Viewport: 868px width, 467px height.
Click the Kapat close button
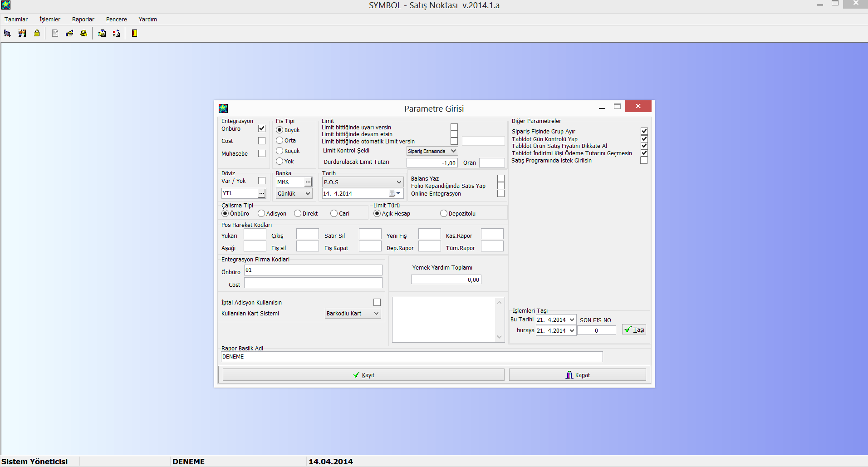[578, 375]
